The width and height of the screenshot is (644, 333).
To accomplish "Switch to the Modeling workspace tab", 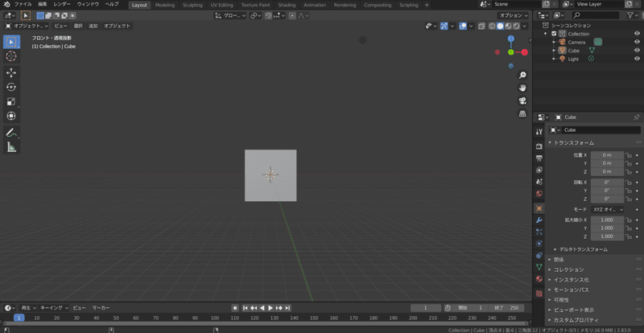I will (x=165, y=5).
